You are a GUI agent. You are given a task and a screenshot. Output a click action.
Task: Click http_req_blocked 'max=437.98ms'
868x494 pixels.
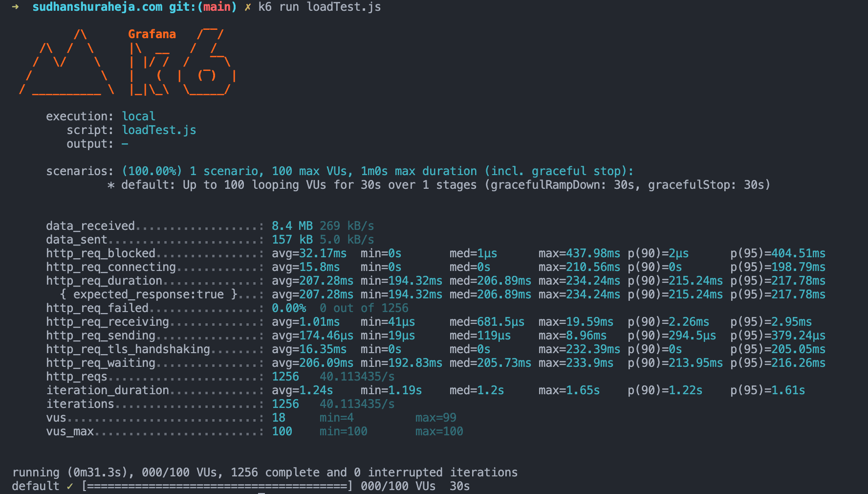(579, 253)
